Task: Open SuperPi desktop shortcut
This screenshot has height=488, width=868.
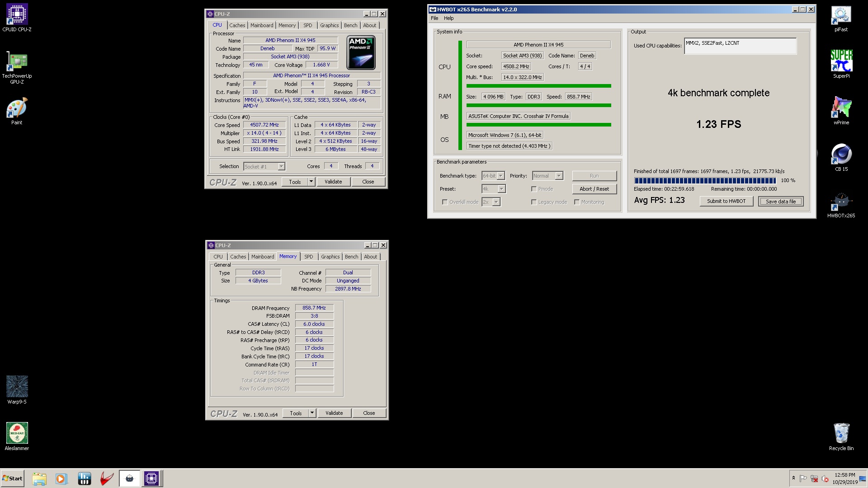Action: [841, 64]
